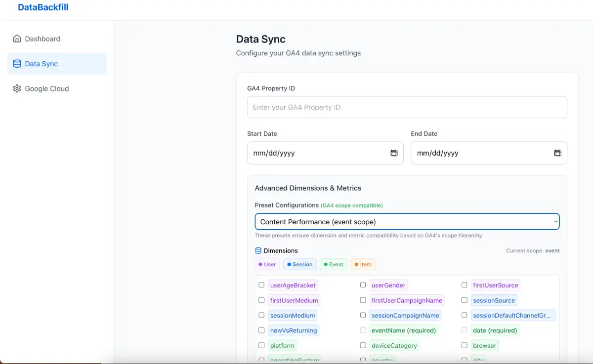Open the Start Date calendar picker icon

tap(394, 153)
